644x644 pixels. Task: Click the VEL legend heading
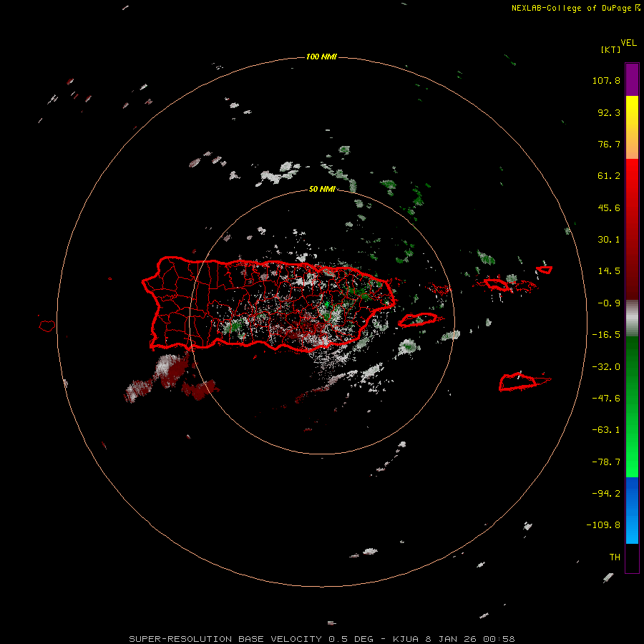pyautogui.click(x=629, y=43)
